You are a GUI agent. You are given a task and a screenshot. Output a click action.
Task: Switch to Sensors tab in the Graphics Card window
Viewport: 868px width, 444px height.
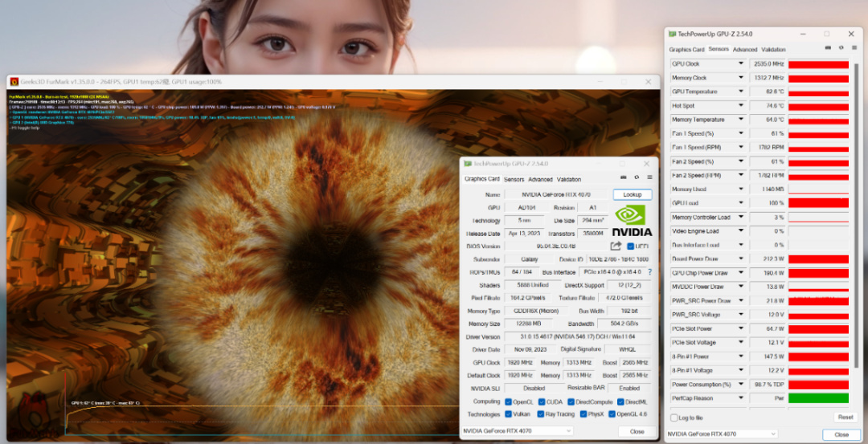[x=514, y=179]
